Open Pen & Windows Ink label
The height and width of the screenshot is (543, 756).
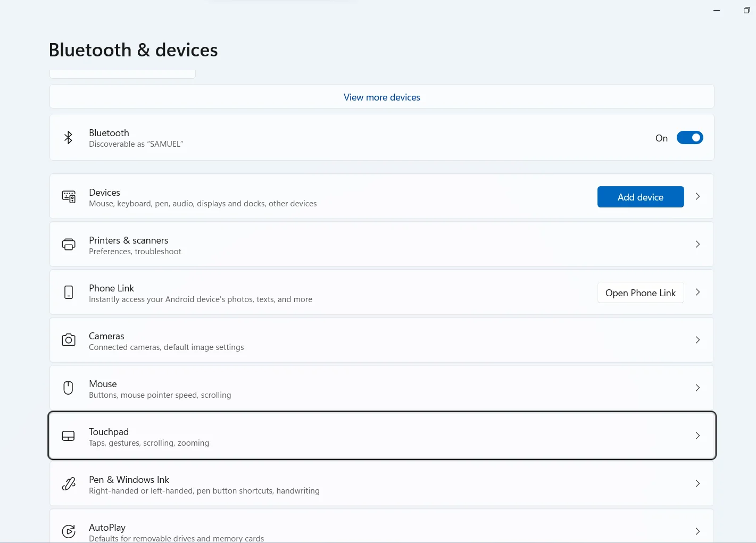pyautogui.click(x=129, y=480)
